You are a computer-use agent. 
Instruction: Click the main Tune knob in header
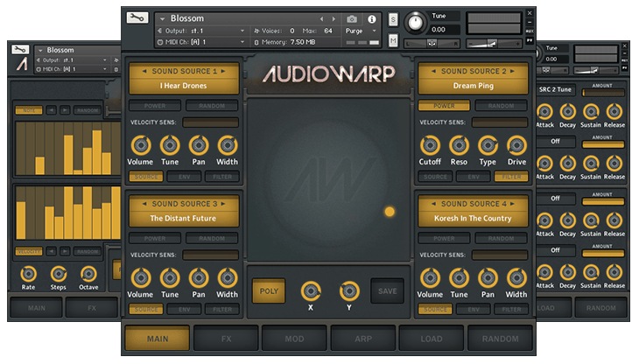click(415, 22)
